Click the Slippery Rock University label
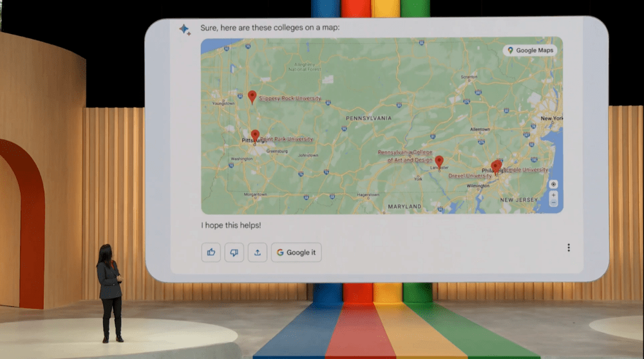The width and height of the screenshot is (644, 359). pyautogui.click(x=290, y=98)
